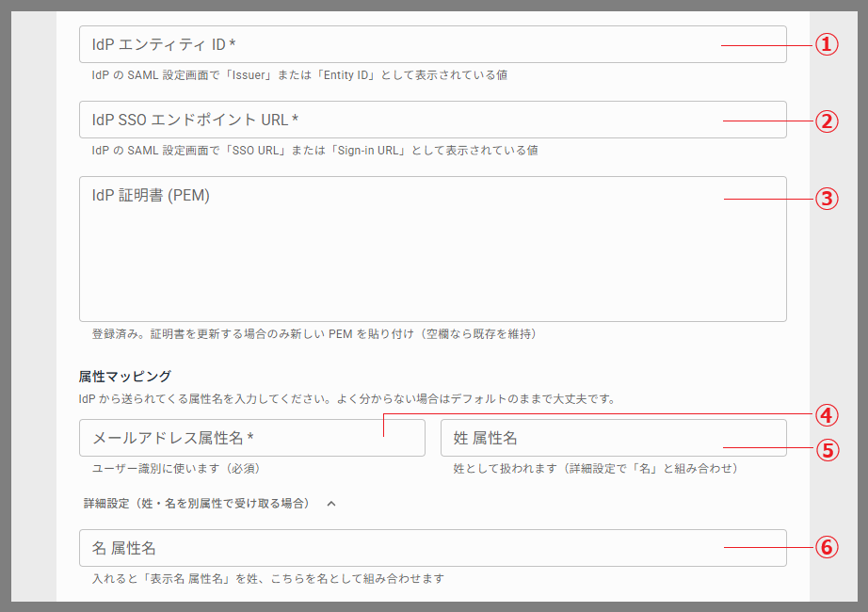Collapse the 詳細設定 section chevron

(331, 504)
